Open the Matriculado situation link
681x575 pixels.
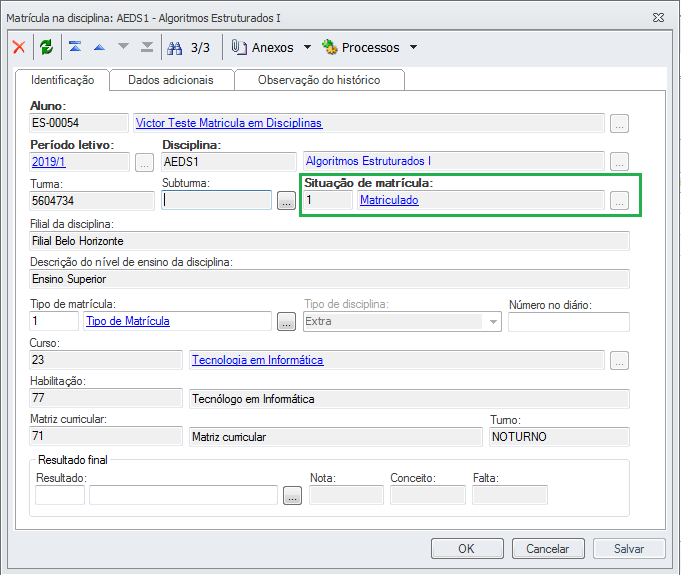pyautogui.click(x=389, y=200)
